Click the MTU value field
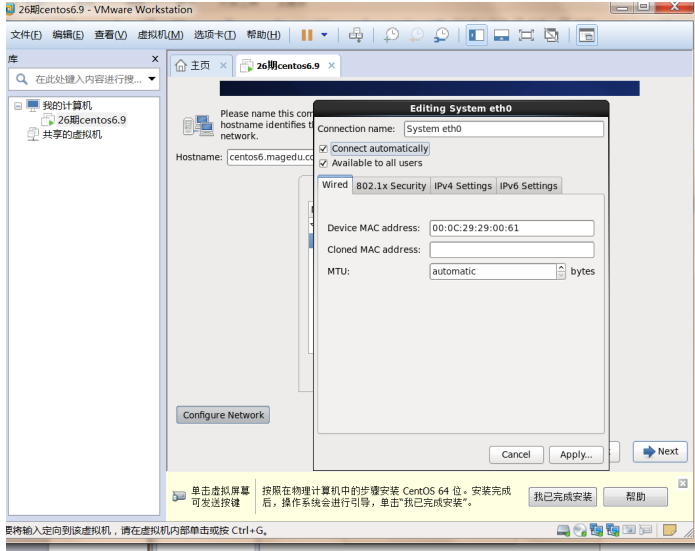The image size is (695, 551). coord(492,271)
